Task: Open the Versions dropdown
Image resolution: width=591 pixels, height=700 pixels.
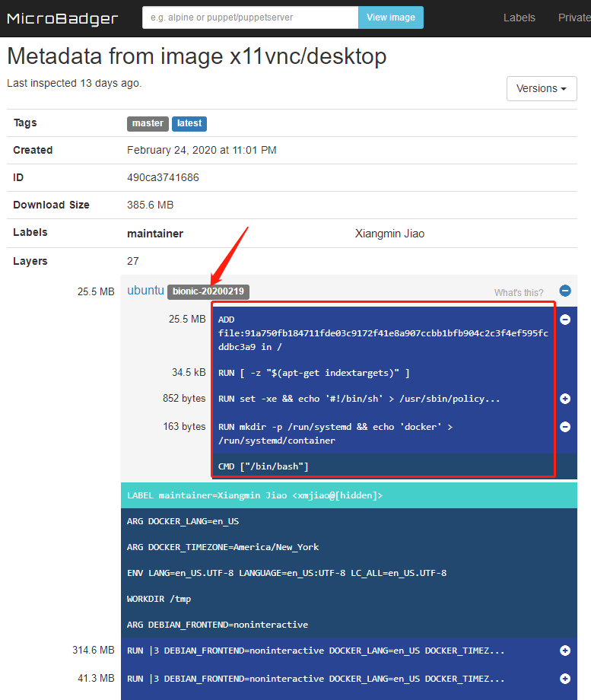Action: 542,88
